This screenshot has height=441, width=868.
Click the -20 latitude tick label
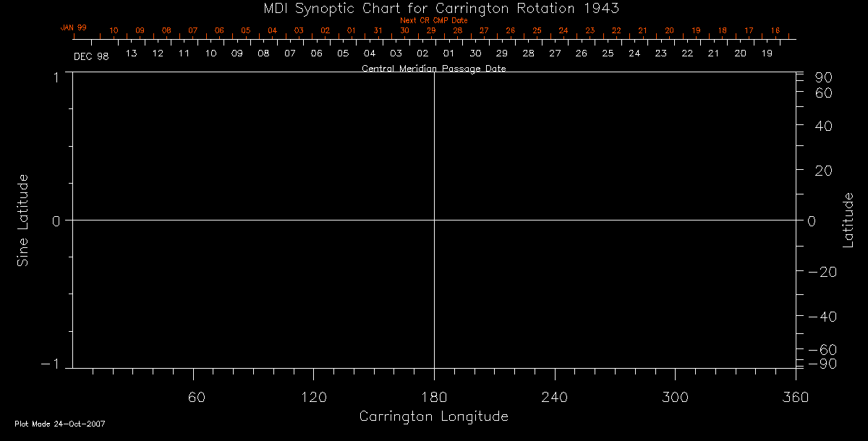(x=822, y=272)
